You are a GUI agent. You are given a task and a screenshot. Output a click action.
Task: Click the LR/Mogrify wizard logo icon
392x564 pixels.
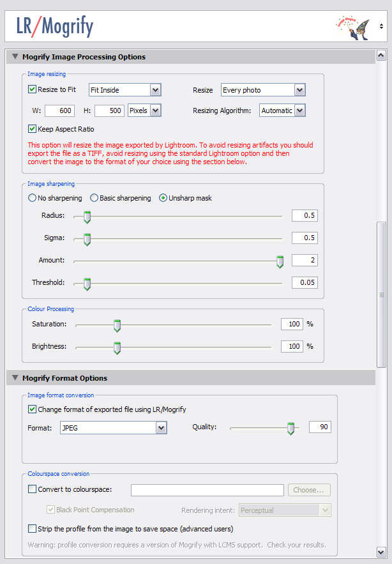click(353, 27)
